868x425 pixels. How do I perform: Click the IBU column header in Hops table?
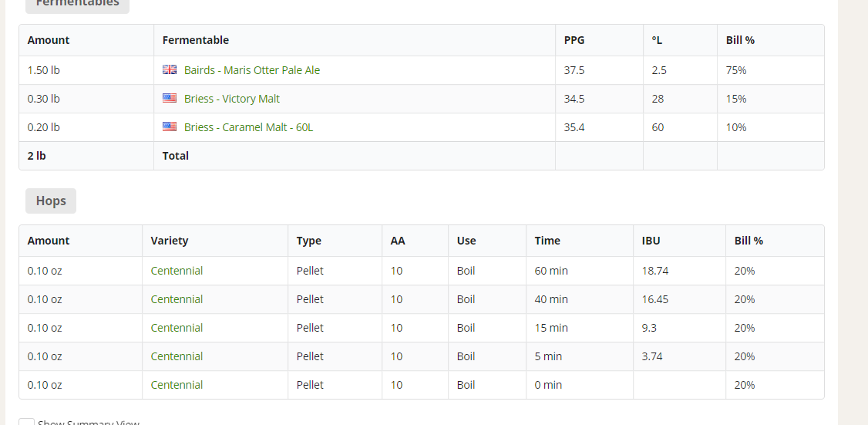pos(651,241)
